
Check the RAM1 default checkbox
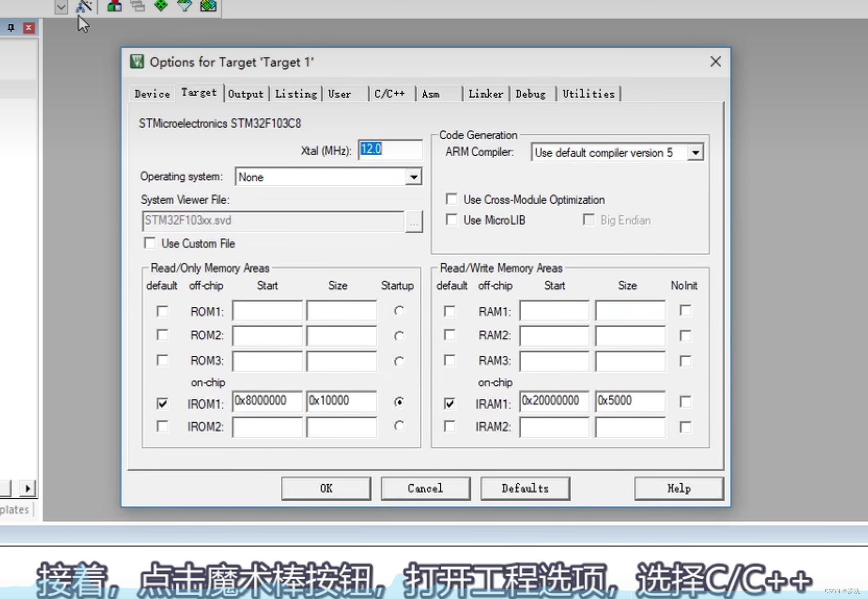(x=449, y=311)
